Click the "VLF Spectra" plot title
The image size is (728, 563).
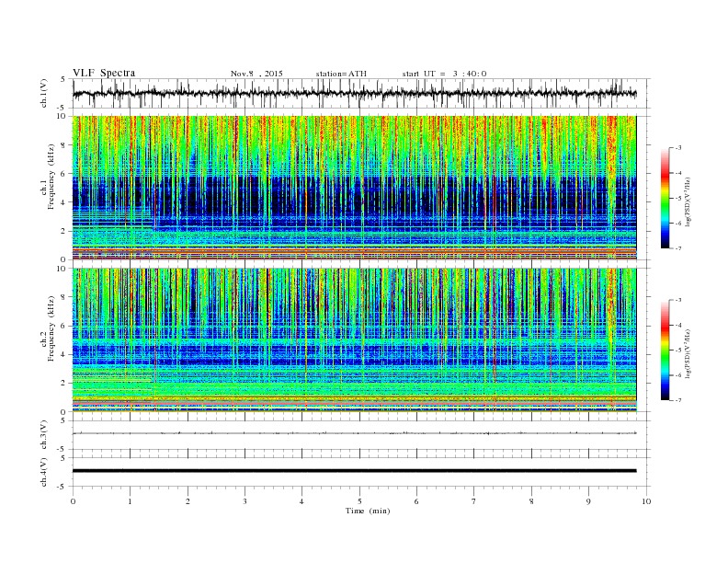(104, 73)
